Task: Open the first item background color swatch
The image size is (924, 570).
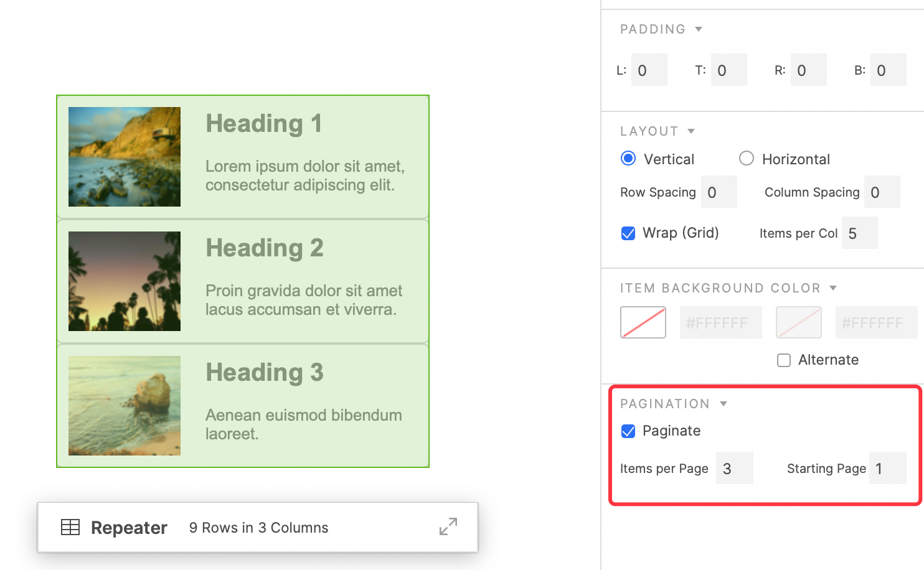Action: pyautogui.click(x=643, y=322)
